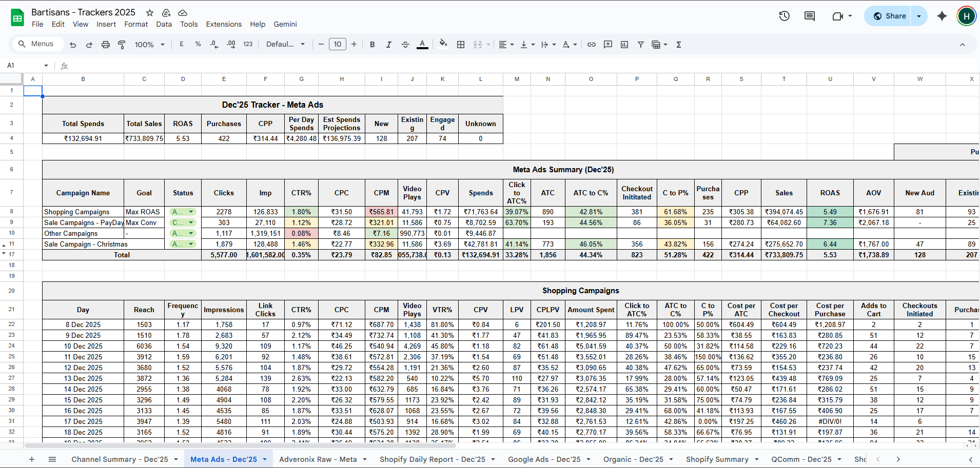This screenshot has height=468, width=980.
Task: Switch to Google Ads - Dec'25 tab
Action: [x=544, y=459]
